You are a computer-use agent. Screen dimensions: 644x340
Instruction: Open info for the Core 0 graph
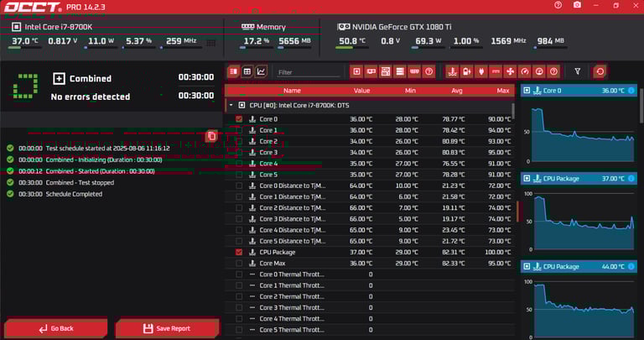click(631, 91)
